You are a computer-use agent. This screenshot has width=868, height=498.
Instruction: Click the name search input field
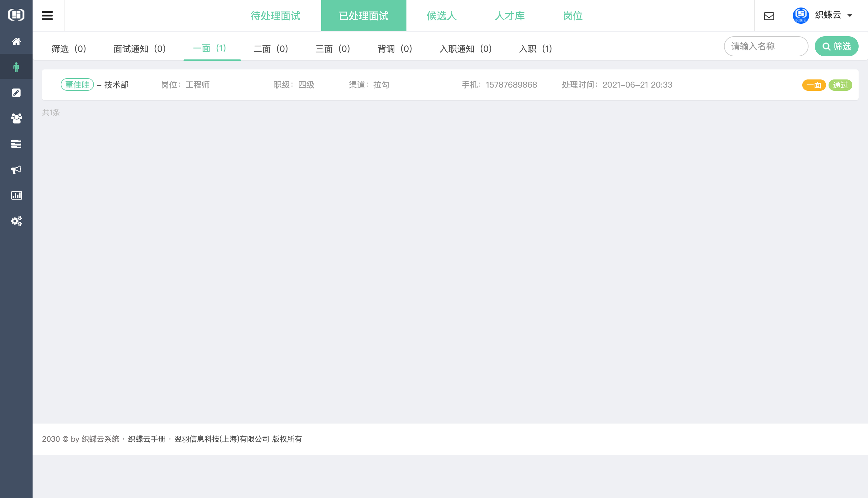pos(766,46)
